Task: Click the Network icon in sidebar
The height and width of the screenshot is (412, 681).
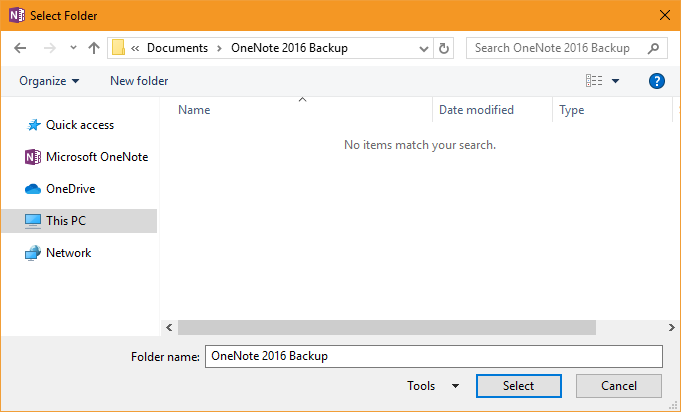Action: click(33, 253)
